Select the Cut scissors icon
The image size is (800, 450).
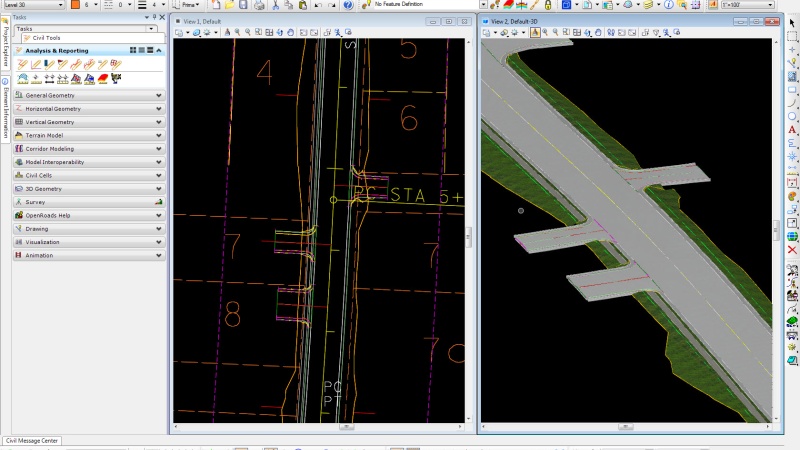click(x=275, y=5)
